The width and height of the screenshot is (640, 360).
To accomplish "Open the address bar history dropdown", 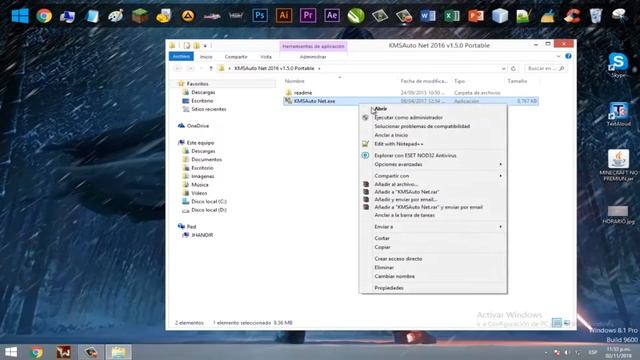I will [504, 69].
